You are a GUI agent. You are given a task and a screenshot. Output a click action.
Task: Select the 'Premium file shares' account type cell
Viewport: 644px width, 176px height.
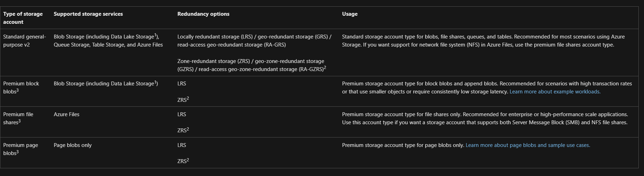[x=18, y=118]
